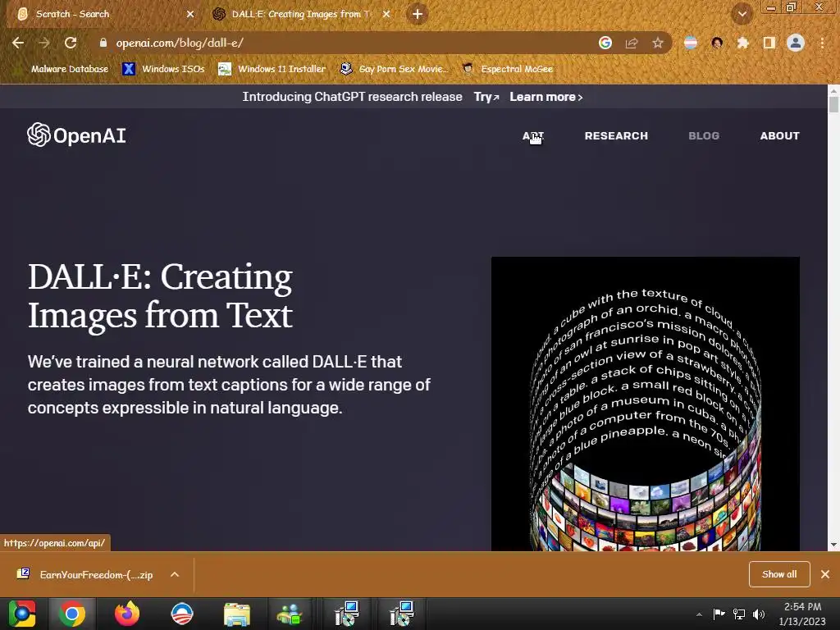
Task: Open the messenger people taskbar icon
Action: coord(290,614)
